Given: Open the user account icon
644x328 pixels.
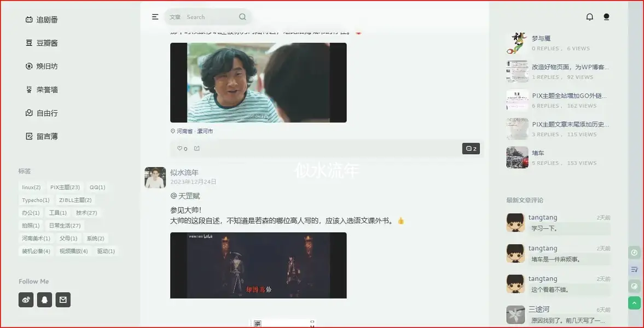Looking at the screenshot, I should [606, 17].
